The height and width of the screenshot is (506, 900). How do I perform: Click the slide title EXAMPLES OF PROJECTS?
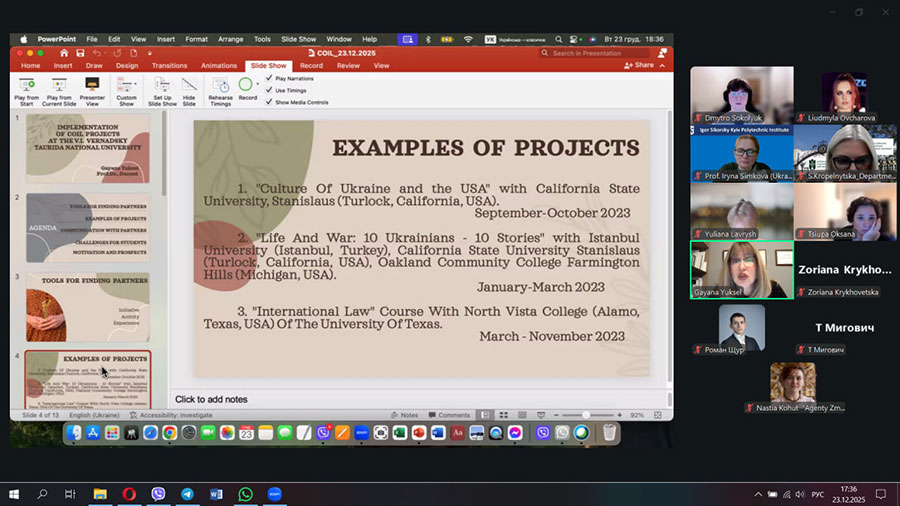[486, 147]
